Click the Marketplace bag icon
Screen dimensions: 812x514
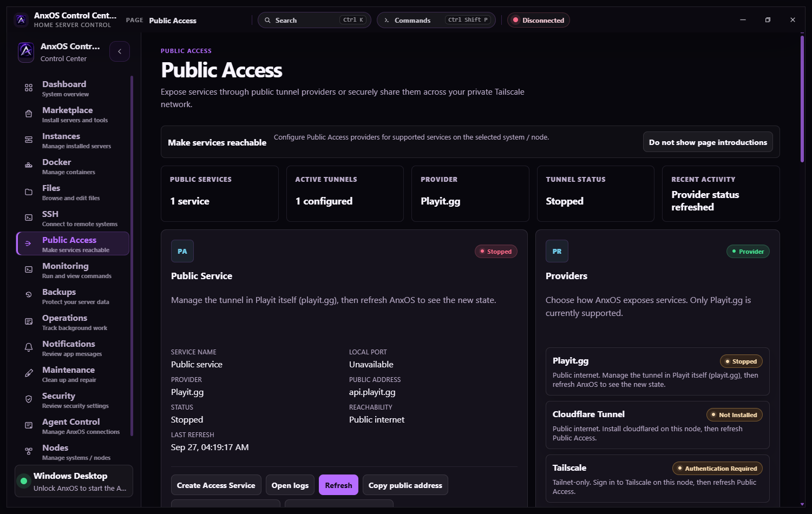[x=29, y=114]
